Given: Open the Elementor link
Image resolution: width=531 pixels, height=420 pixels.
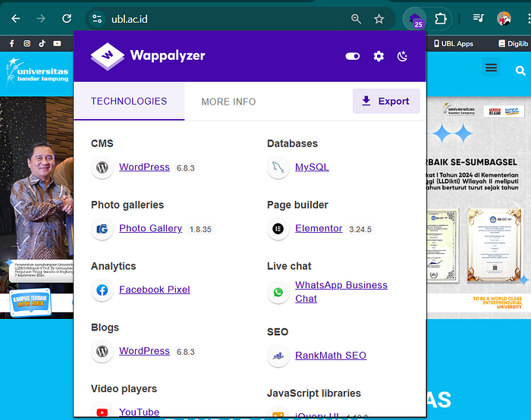Looking at the screenshot, I should coord(319,228).
